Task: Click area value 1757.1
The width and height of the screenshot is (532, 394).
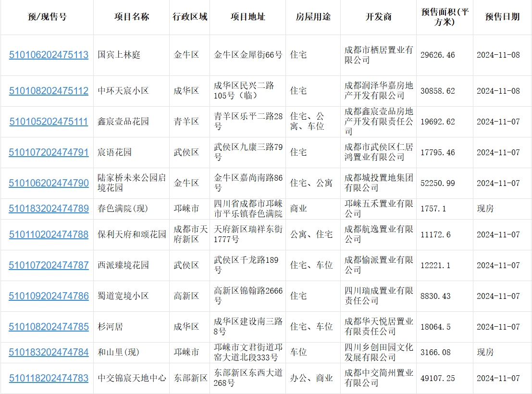Action: pos(433,209)
